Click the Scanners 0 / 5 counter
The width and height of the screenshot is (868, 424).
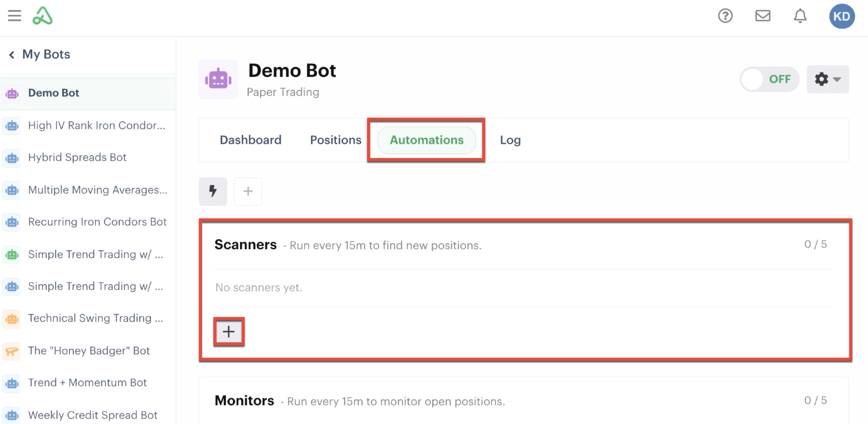816,244
